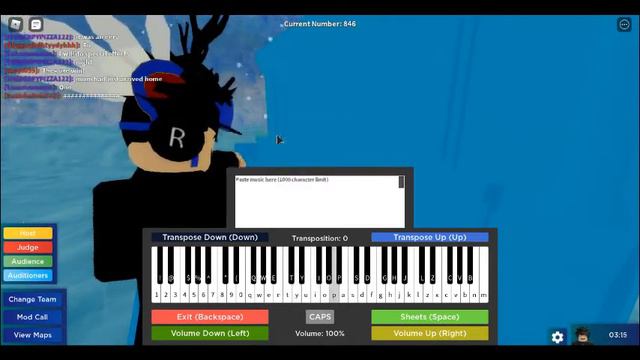This screenshot has height=360, width=640.
Task: Click Transpose Up (Up)
Action: pos(430,237)
